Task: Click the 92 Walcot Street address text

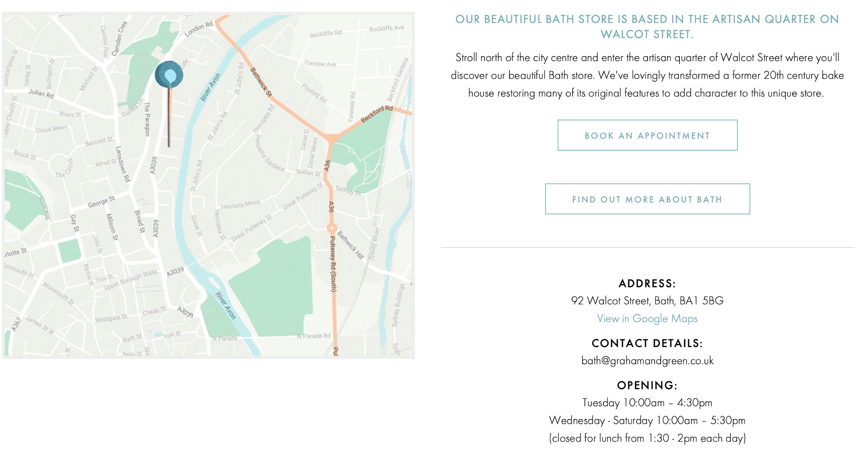Action: (647, 300)
